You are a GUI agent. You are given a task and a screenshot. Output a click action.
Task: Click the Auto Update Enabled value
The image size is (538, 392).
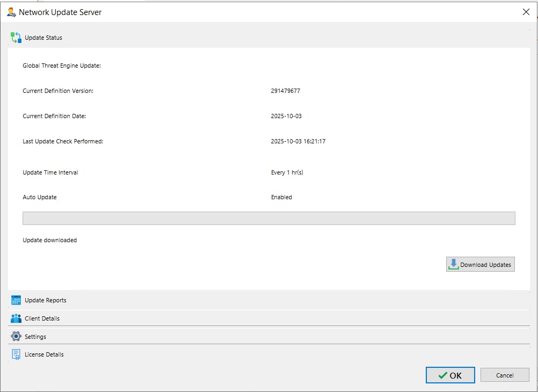281,197
